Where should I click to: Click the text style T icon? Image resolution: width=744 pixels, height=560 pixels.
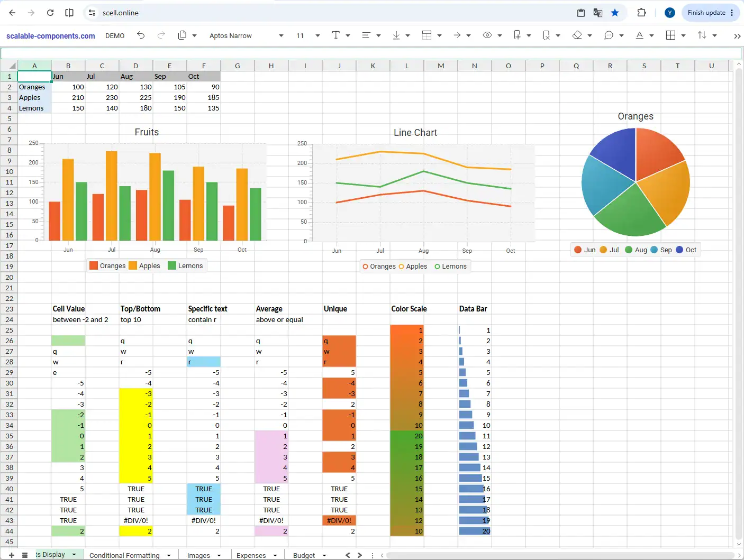pyautogui.click(x=335, y=35)
